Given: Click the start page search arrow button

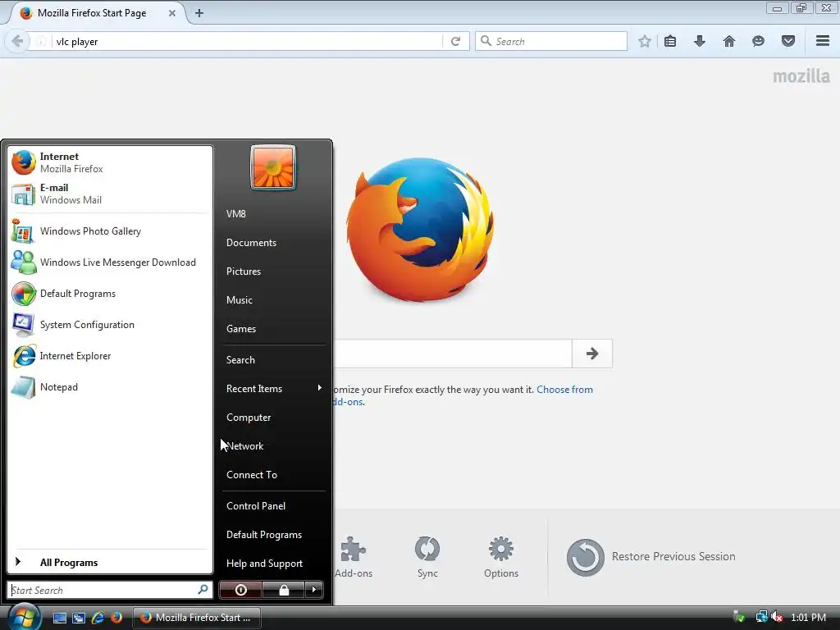Looking at the screenshot, I should tap(592, 354).
